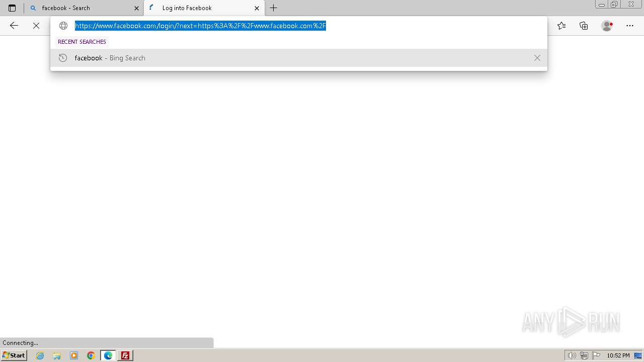Switch to the facebook - Search tab
Viewport: 644px width, 362px height.
(84, 8)
